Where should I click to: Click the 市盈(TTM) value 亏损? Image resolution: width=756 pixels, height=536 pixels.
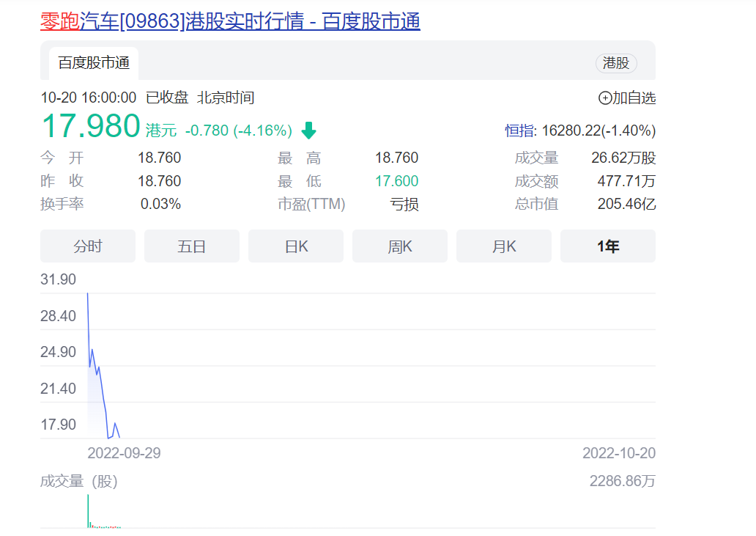(404, 205)
